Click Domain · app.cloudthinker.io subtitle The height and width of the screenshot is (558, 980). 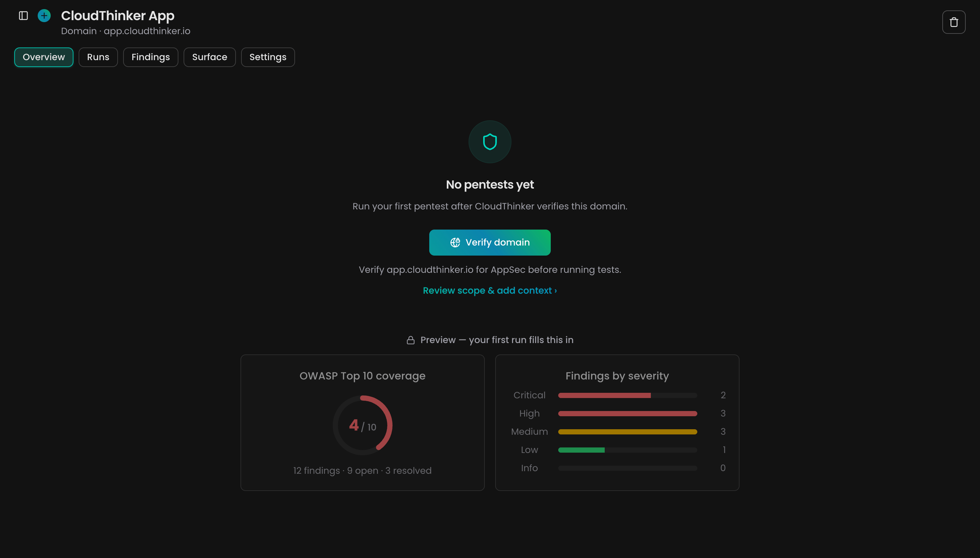(126, 31)
